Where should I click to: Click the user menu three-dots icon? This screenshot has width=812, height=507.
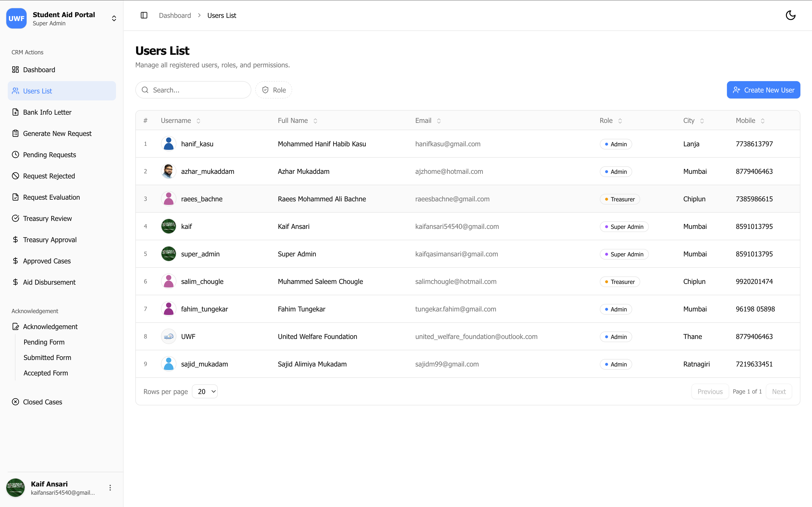coord(110,488)
